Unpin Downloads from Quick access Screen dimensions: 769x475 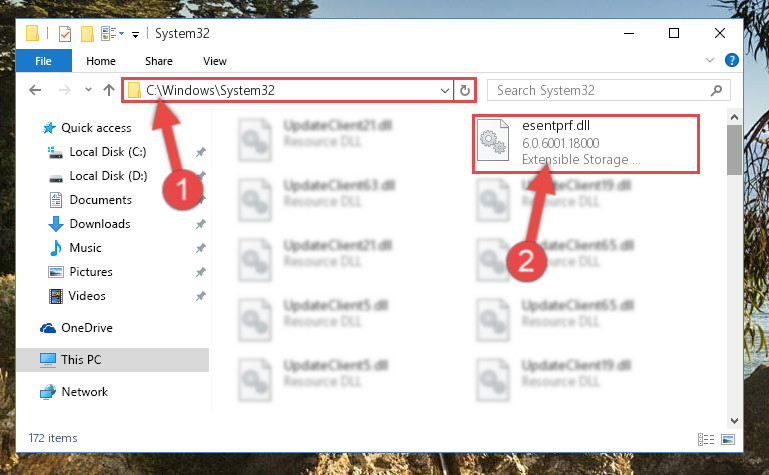(201, 225)
